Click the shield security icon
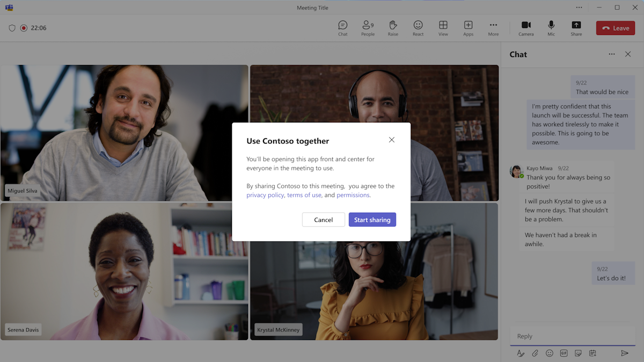 pos(12,28)
